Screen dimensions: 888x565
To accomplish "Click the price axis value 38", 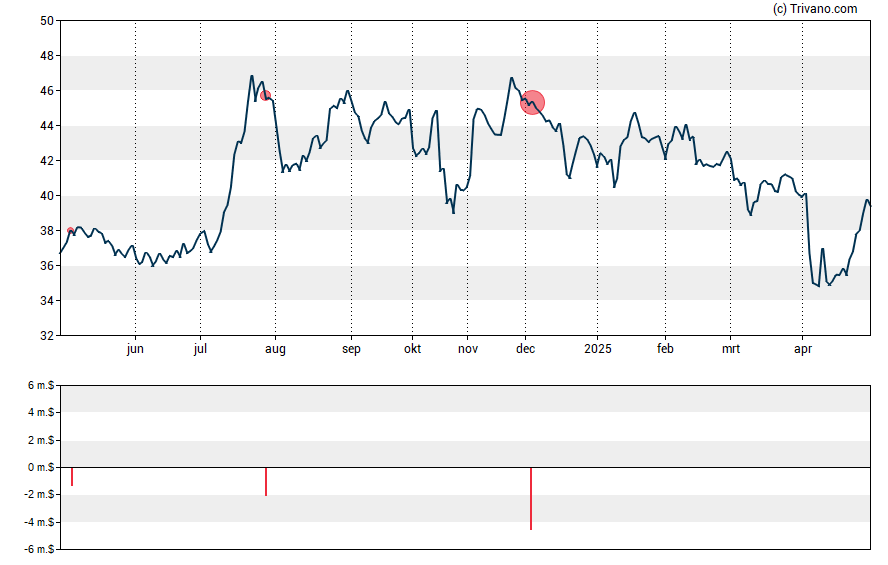I will (x=47, y=231).
